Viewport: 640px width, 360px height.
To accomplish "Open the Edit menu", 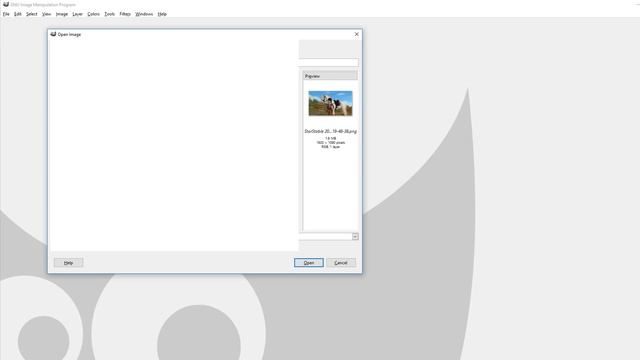I will (18, 14).
